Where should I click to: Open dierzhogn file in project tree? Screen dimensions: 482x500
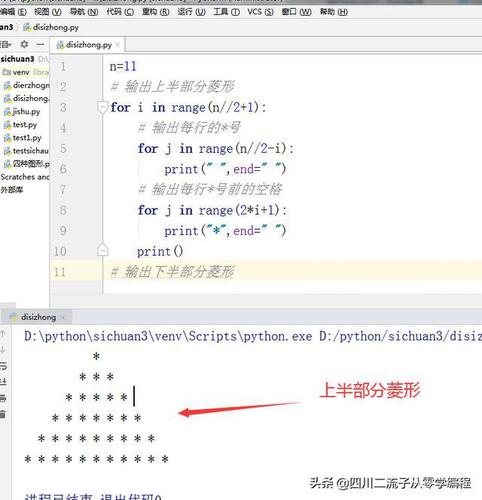[27, 85]
